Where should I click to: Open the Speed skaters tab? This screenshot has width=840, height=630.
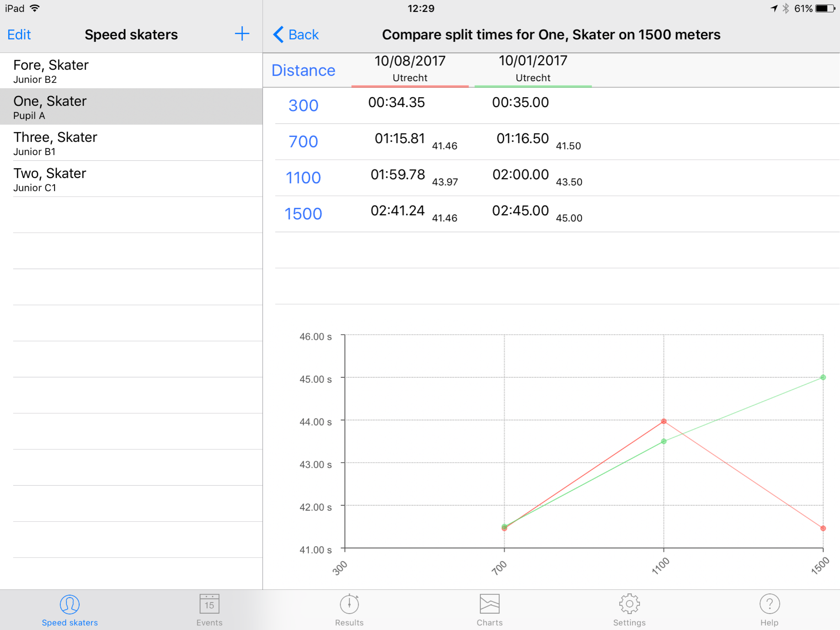pyautogui.click(x=69, y=610)
